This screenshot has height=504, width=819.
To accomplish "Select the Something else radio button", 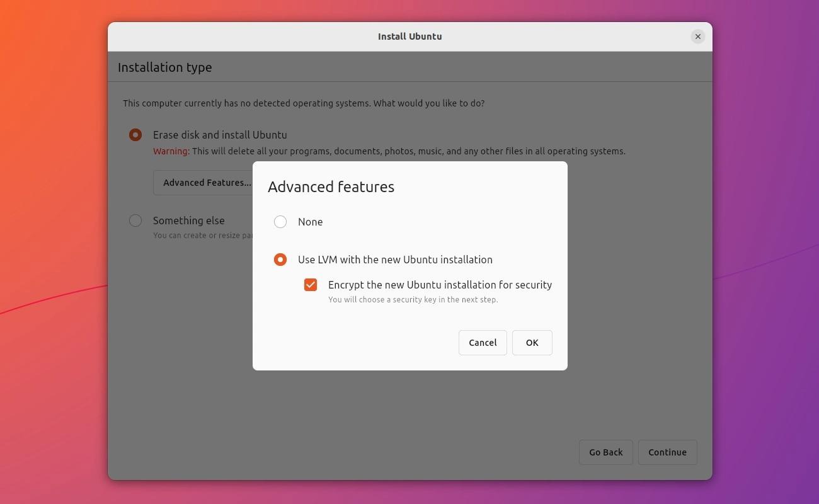I will point(135,220).
